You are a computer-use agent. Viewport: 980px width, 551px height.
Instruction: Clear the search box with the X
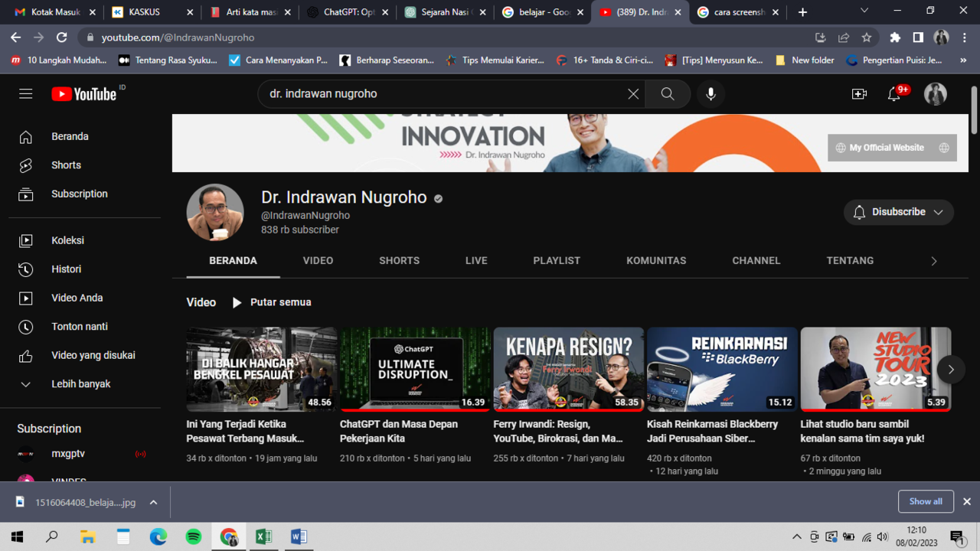coord(633,93)
